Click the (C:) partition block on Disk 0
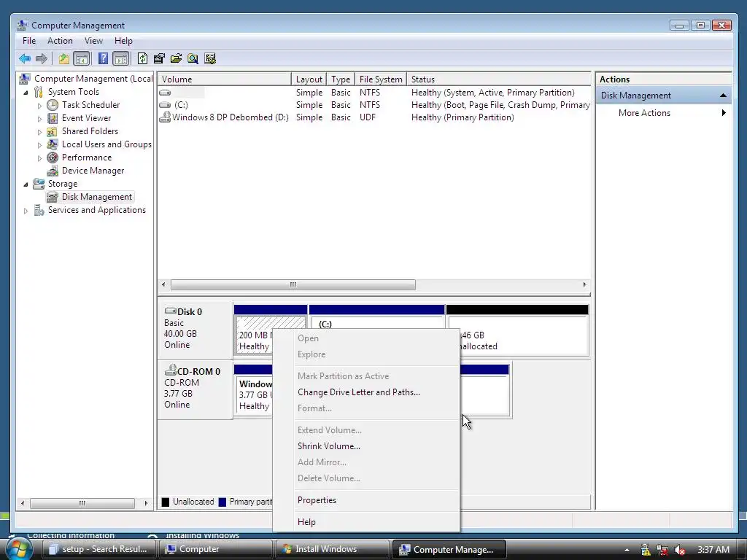Image resolution: width=747 pixels, height=560 pixels. click(x=376, y=330)
